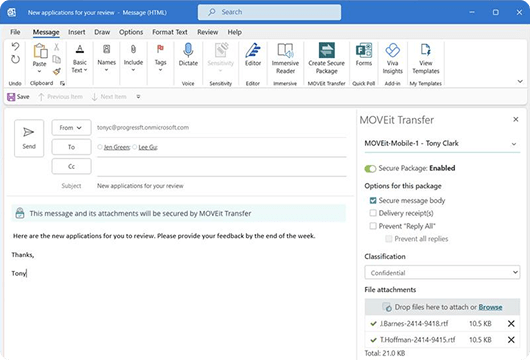Click Create Secure Package MOVEit icon

pyautogui.click(x=327, y=50)
